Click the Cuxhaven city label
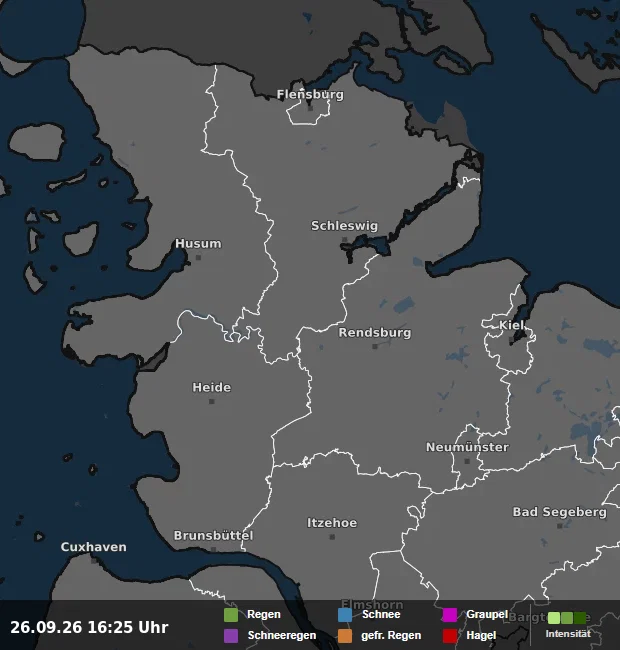The height and width of the screenshot is (650, 620). coord(94,547)
